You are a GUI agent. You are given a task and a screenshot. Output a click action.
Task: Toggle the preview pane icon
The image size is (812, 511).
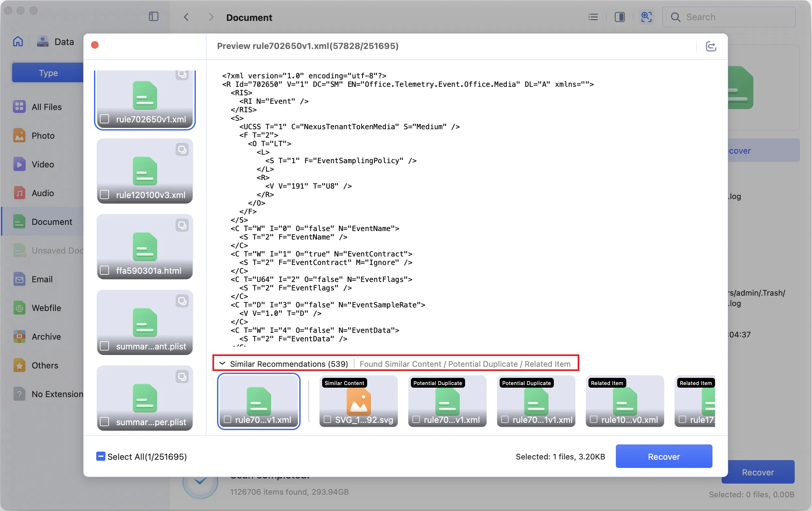pyautogui.click(x=620, y=17)
